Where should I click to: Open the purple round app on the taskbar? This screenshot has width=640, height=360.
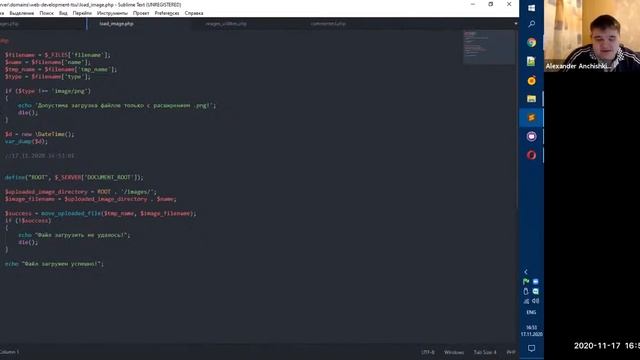click(x=531, y=136)
